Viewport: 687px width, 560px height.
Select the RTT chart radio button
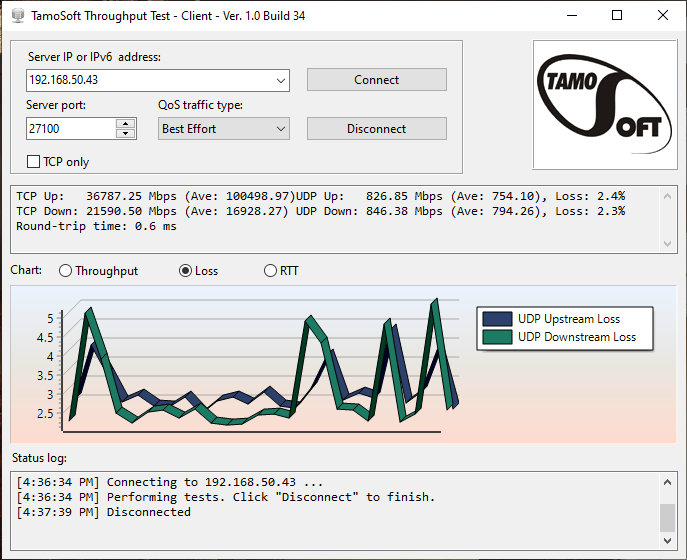coord(270,271)
